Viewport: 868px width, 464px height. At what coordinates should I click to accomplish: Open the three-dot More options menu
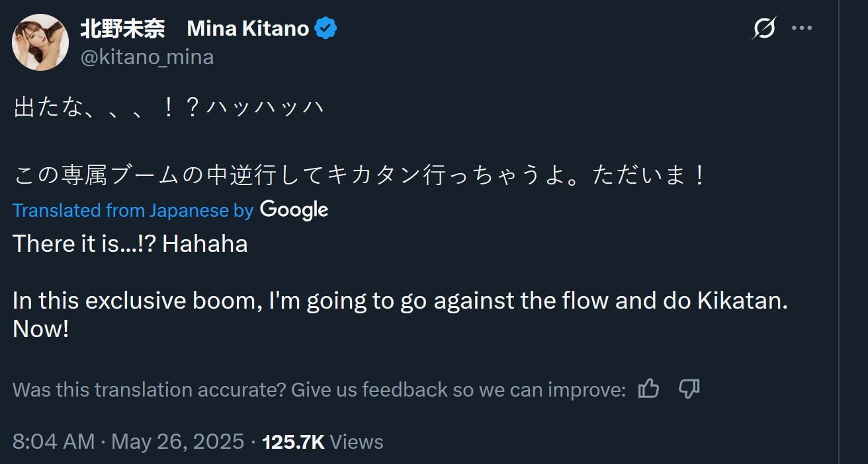point(801,28)
